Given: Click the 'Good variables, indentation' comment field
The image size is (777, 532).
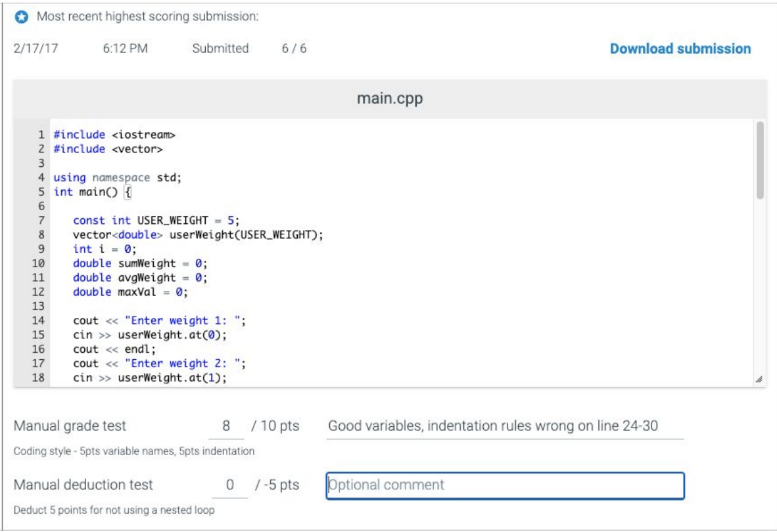Looking at the screenshot, I should coord(505,426).
